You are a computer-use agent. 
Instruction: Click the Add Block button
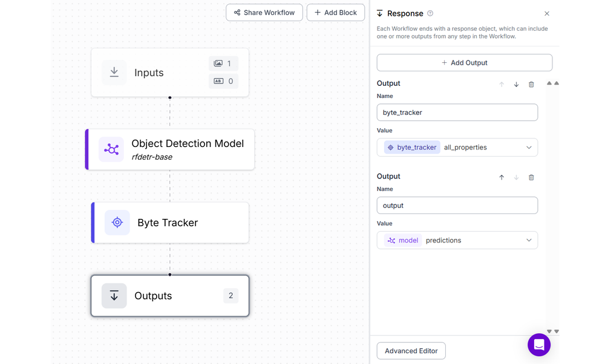[x=336, y=13]
